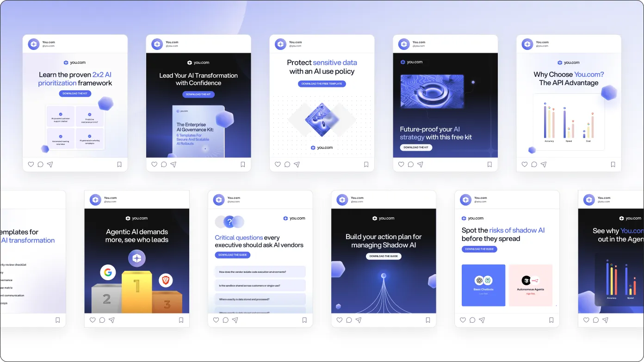
Task: Click 'Download the Kit' on 2x2 framework post
Action: (x=75, y=93)
